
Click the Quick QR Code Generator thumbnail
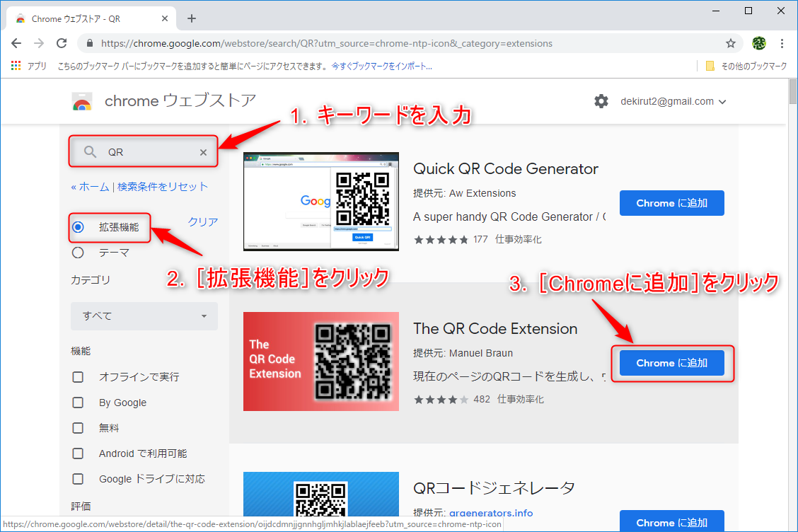(x=320, y=202)
